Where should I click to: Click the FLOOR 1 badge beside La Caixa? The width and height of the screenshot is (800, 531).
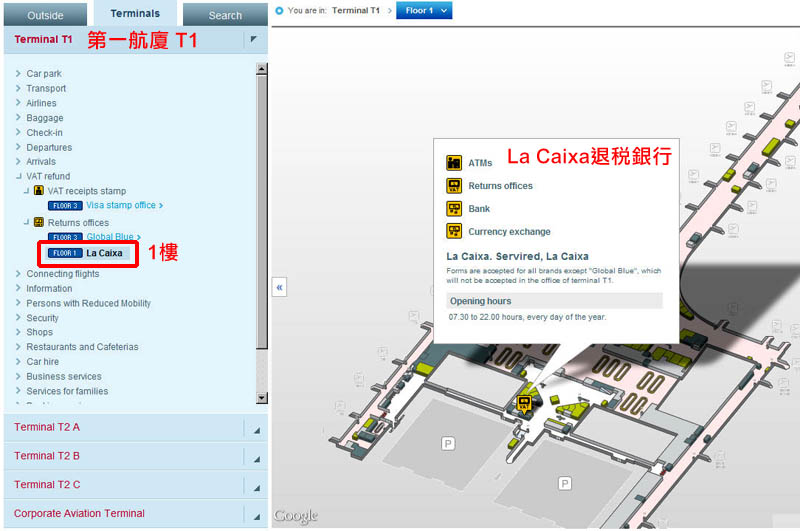tap(65, 253)
